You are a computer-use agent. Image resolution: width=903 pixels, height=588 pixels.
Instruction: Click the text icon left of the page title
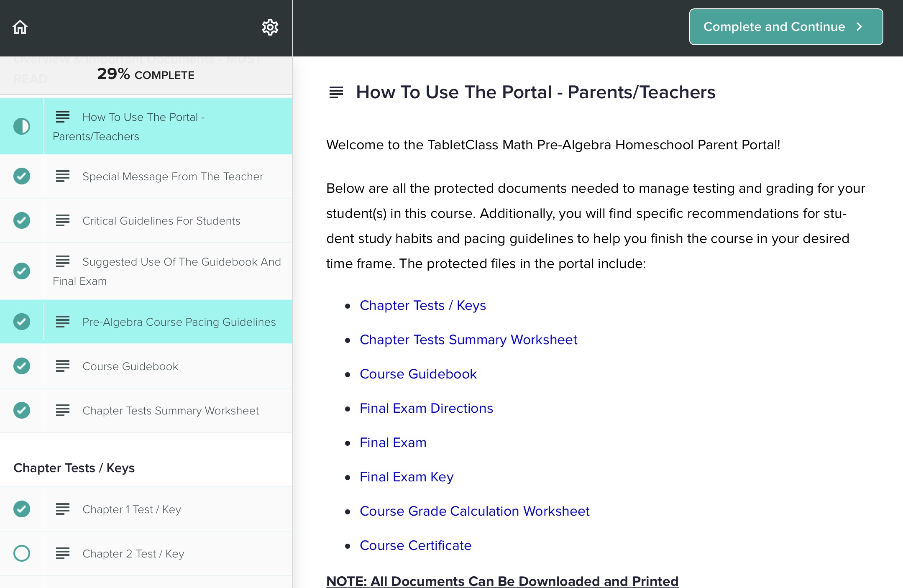(335, 92)
